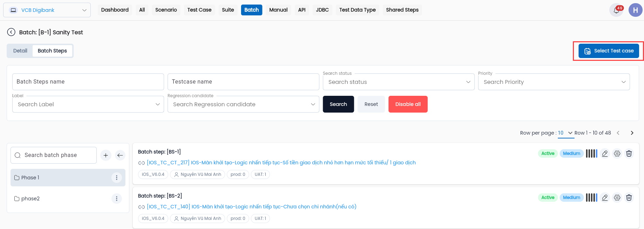Add a new batch phase
This screenshot has height=229, width=644.
(x=106, y=155)
